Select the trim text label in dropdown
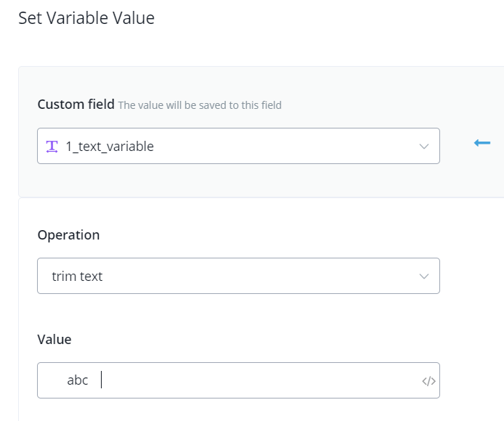The height and width of the screenshot is (421, 504). [x=77, y=277]
